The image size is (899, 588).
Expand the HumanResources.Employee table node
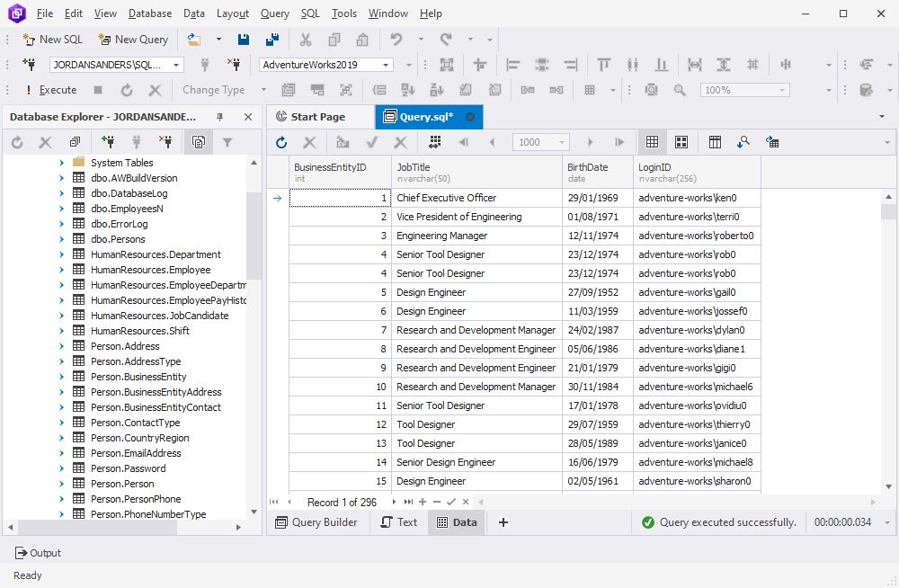pyautogui.click(x=61, y=270)
